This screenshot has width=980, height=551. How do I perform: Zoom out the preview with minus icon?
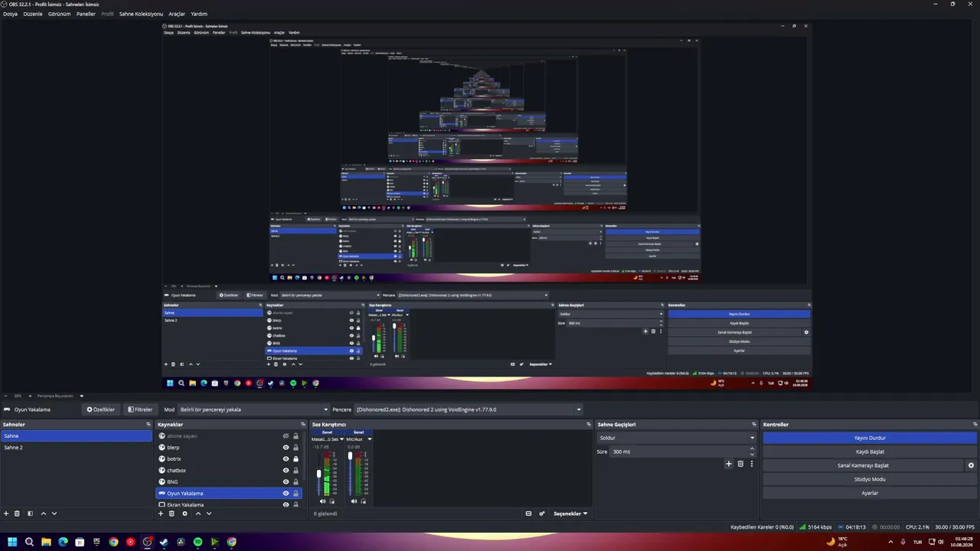tap(6, 396)
